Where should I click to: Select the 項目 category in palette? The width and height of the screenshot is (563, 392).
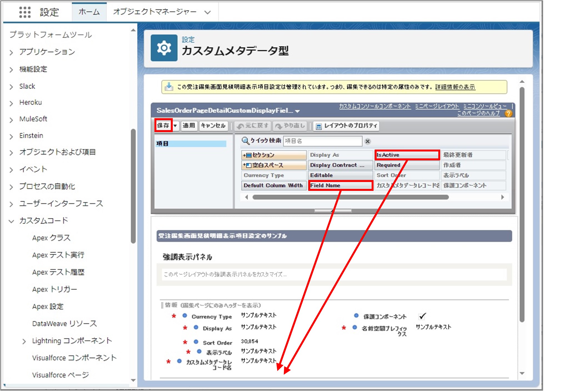point(191,143)
